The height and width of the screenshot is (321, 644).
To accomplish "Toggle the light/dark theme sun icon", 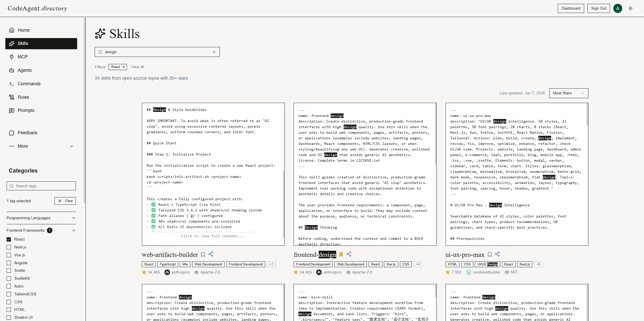I will [631, 8].
